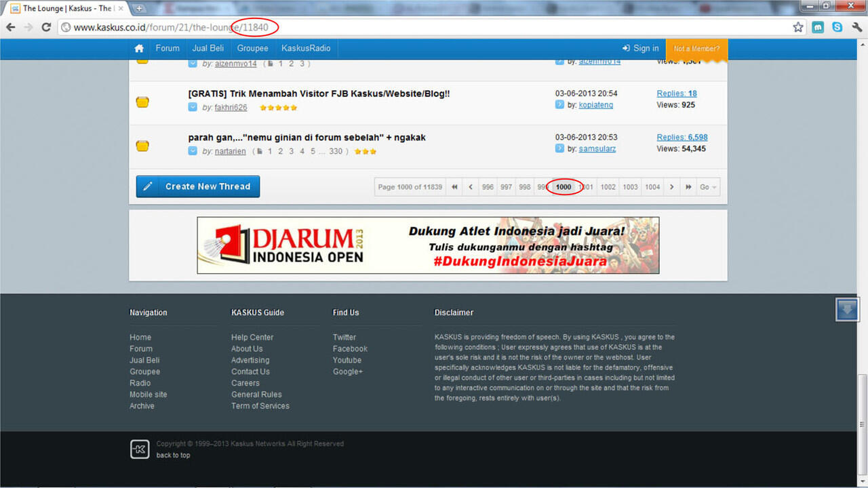Viewport: 868px width, 488px height.
Task: Open the Mobile site footer link
Action: pos(149,394)
